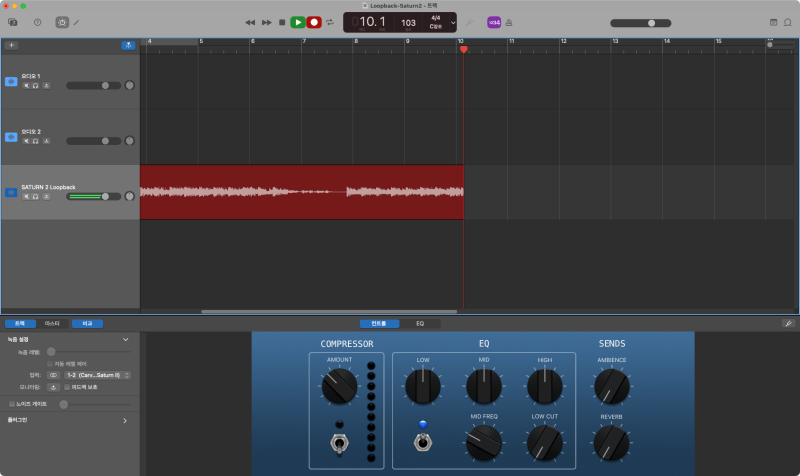
Task: Enable input monitoring on 오디오 1 track
Action: [46, 86]
